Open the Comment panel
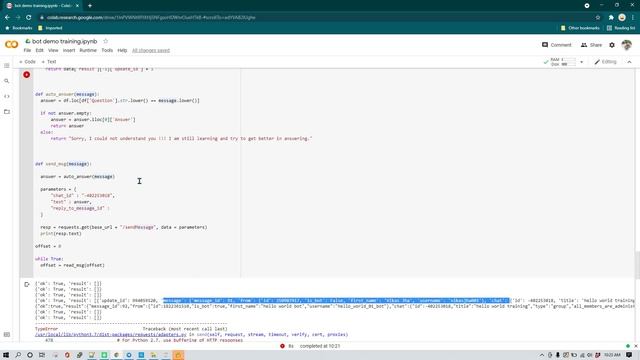 click(x=556, y=45)
